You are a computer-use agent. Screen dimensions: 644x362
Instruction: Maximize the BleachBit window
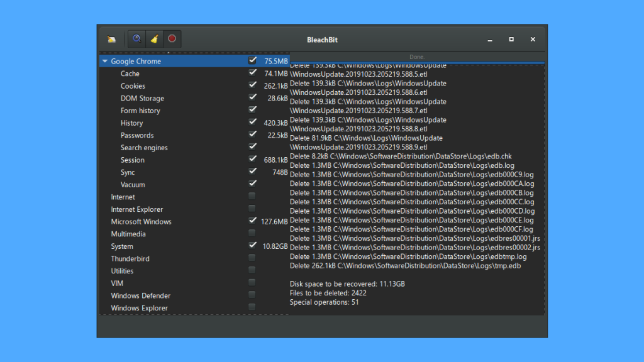[511, 40]
